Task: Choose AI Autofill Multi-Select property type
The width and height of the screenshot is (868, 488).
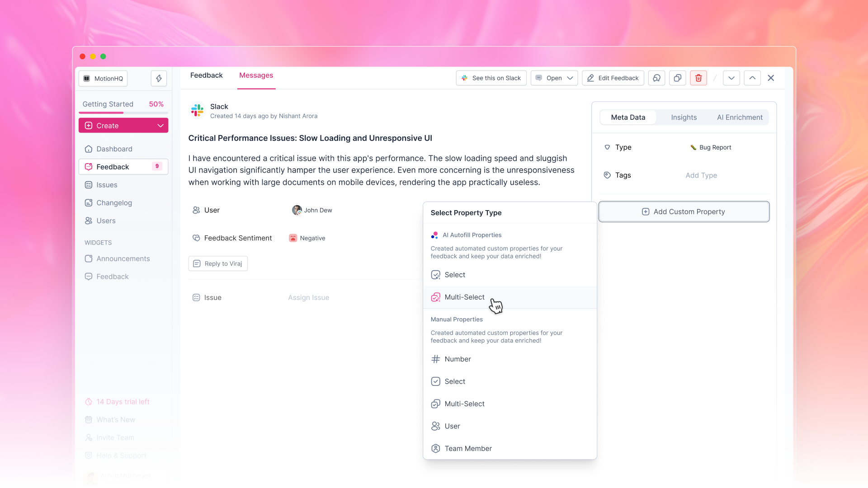Action: point(464,297)
